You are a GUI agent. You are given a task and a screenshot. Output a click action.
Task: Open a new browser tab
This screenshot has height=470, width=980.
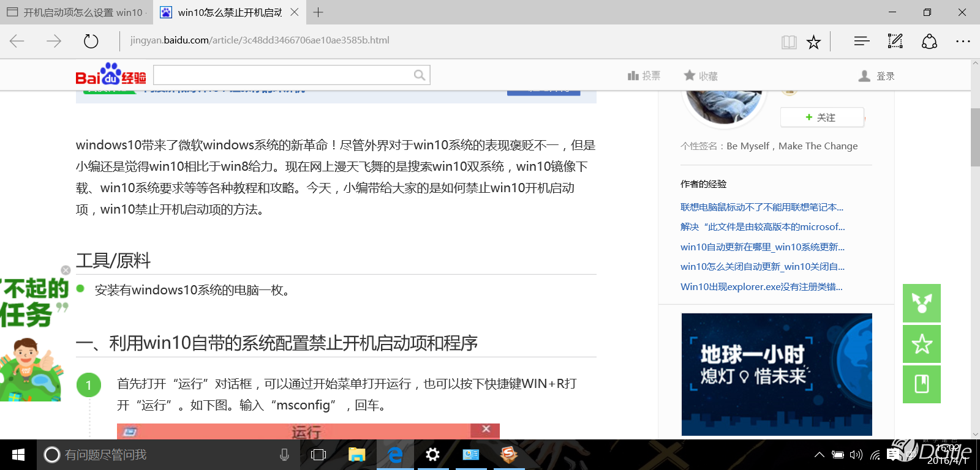click(x=318, y=12)
